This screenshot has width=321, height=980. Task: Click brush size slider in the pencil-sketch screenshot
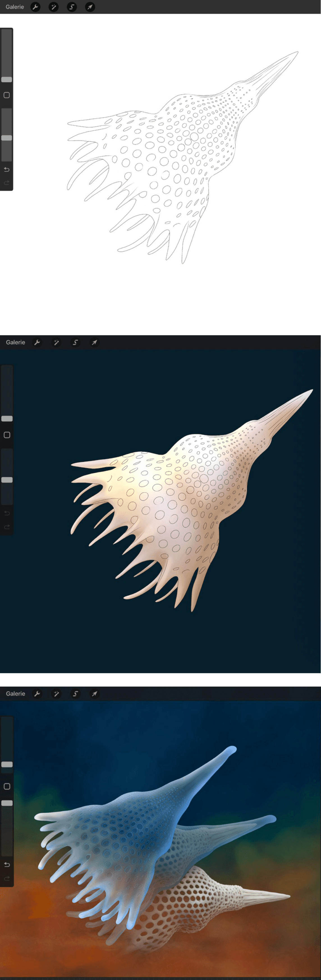click(7, 56)
